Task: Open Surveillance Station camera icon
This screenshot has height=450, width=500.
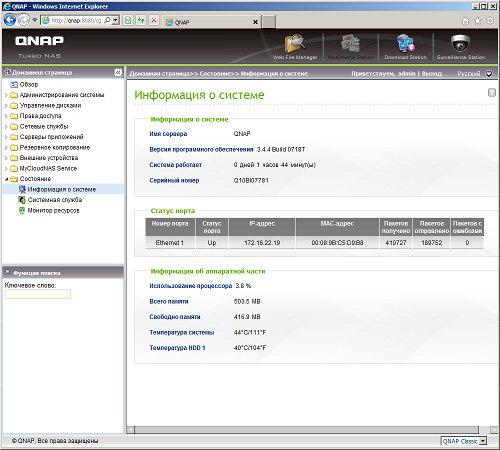Action: pos(461,43)
